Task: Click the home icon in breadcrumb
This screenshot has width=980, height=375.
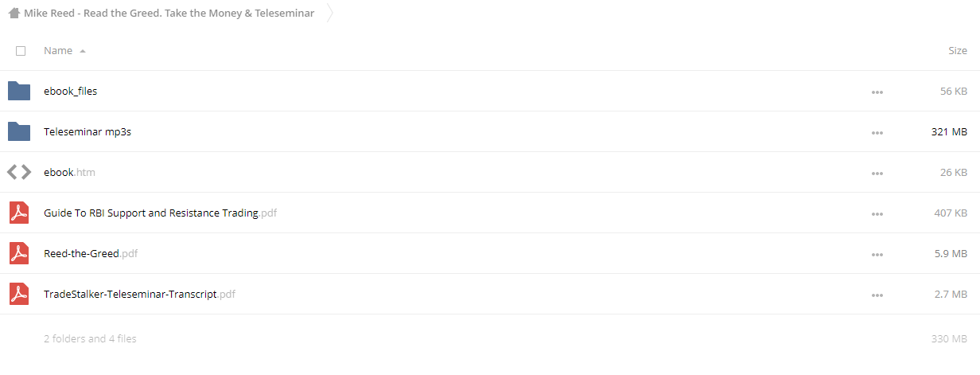Action: click(x=14, y=13)
